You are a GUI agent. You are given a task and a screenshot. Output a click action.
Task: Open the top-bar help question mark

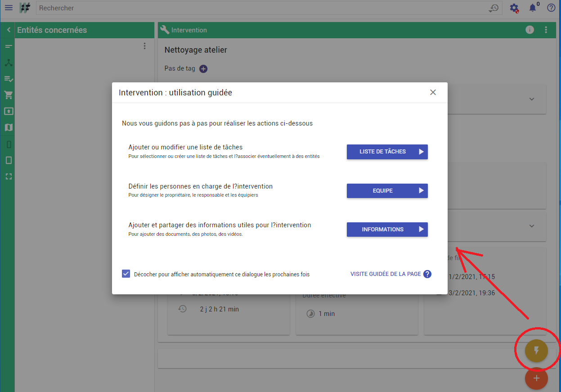(551, 8)
